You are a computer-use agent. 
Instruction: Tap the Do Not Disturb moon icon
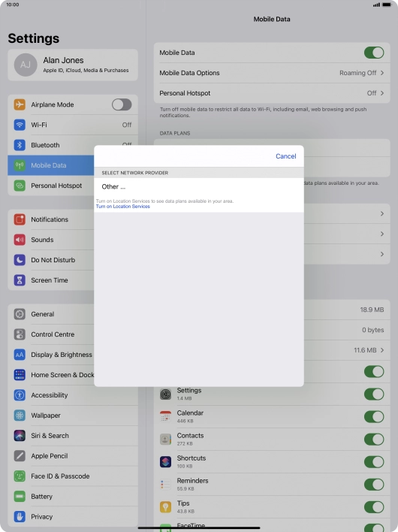(x=20, y=260)
